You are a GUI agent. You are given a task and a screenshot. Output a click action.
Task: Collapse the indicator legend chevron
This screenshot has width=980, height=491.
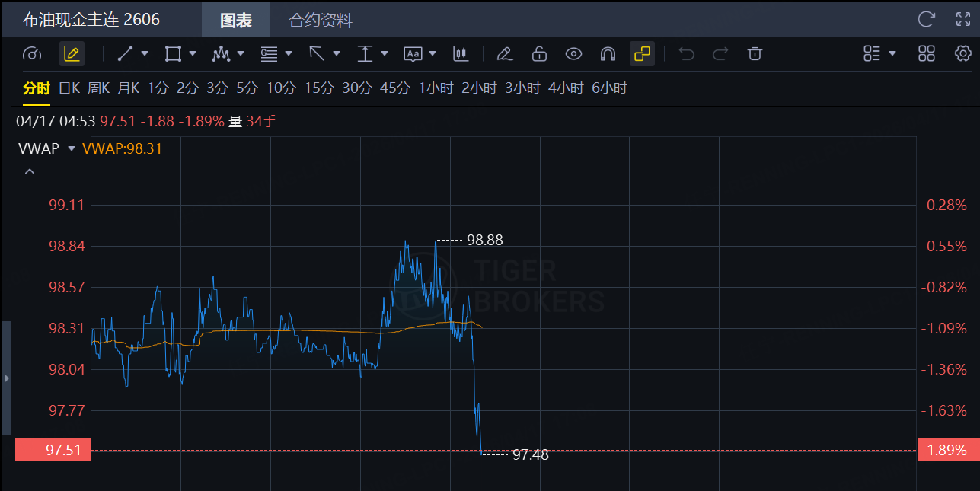click(x=29, y=172)
